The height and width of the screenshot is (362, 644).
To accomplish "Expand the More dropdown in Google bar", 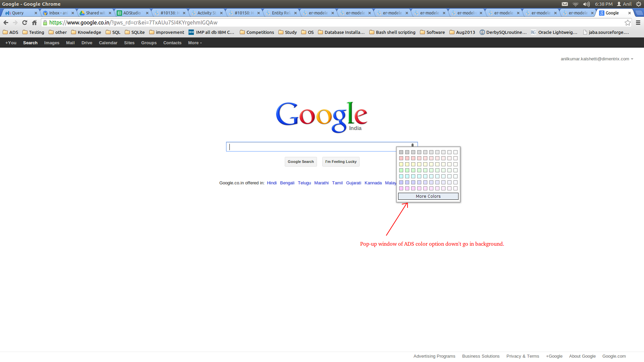I will coord(195,43).
